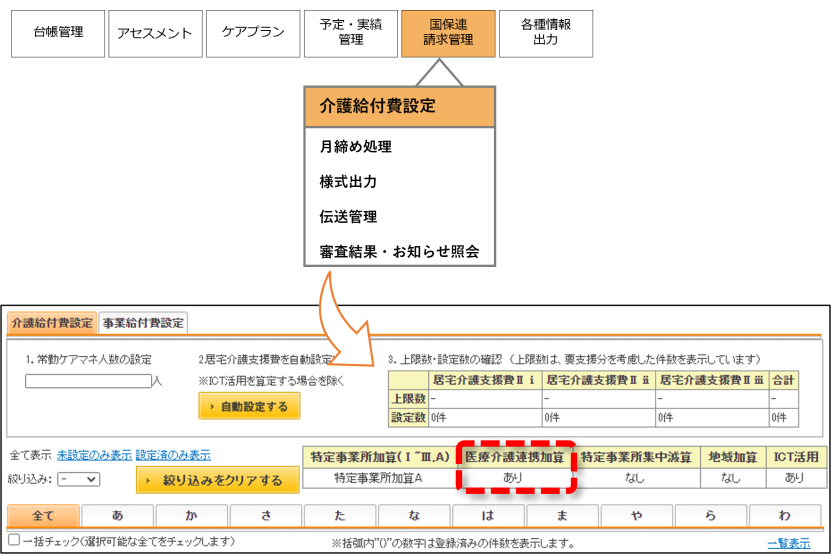Click the 設定済のみ表示 link
The height and width of the screenshot is (554, 831).
coord(173,455)
